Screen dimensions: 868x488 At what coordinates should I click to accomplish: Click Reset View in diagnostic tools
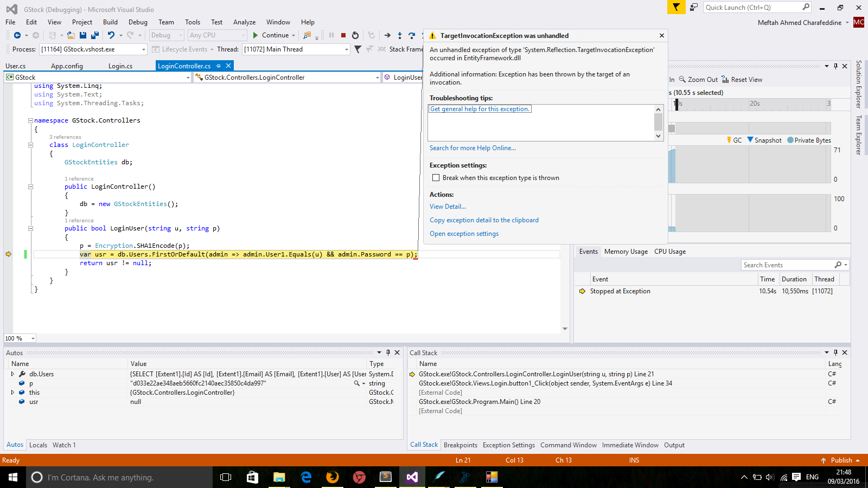[x=742, y=80]
